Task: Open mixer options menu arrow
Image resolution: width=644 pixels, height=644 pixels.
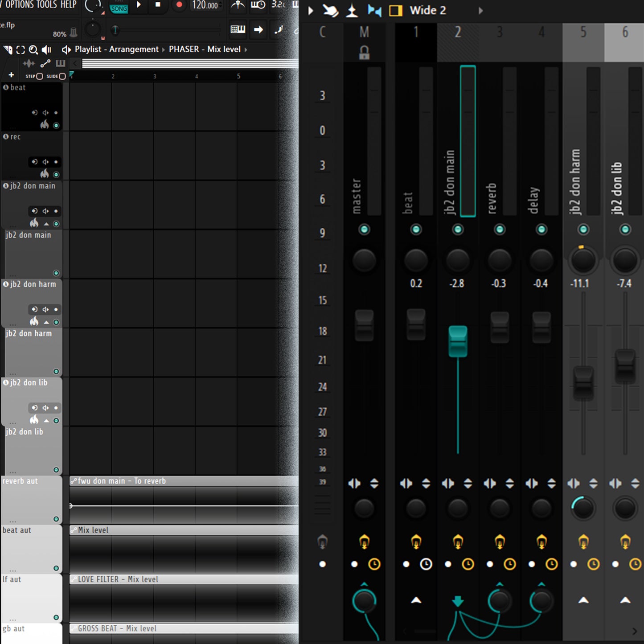Action: [311, 10]
